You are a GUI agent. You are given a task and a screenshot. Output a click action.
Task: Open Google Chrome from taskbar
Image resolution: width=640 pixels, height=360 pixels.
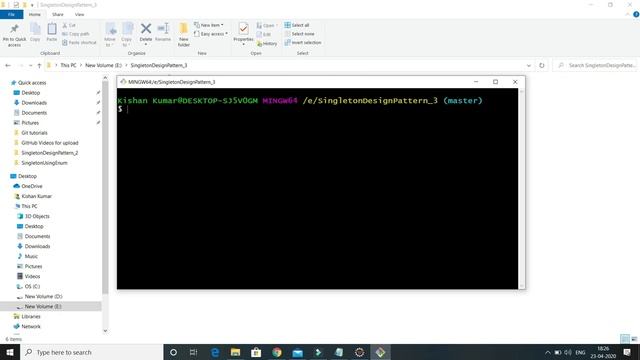(x=277, y=352)
